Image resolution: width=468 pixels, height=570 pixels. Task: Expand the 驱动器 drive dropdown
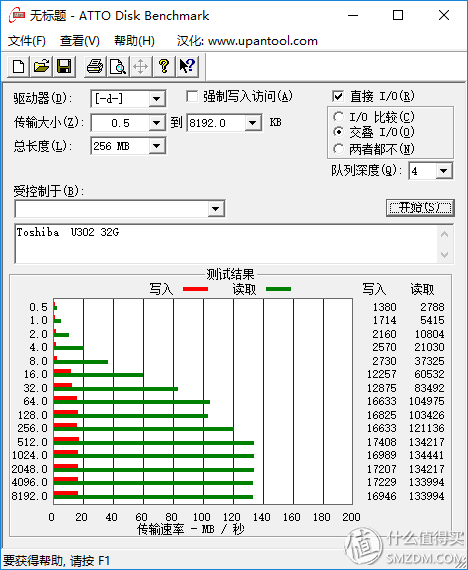point(157,99)
